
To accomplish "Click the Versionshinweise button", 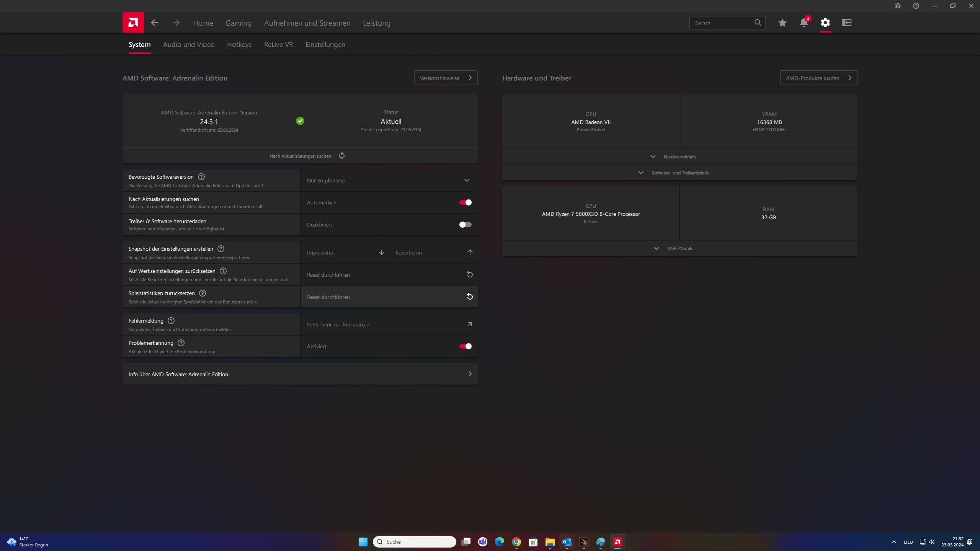I will [x=445, y=78].
